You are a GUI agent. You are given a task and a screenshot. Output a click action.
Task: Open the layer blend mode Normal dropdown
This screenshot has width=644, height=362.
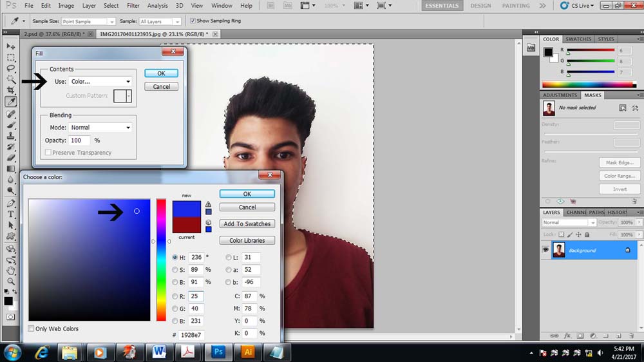click(569, 222)
